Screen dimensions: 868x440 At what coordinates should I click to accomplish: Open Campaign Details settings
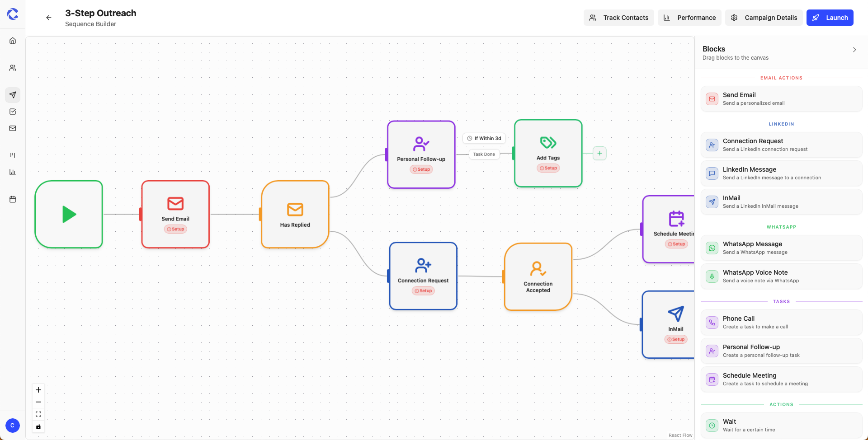764,18
